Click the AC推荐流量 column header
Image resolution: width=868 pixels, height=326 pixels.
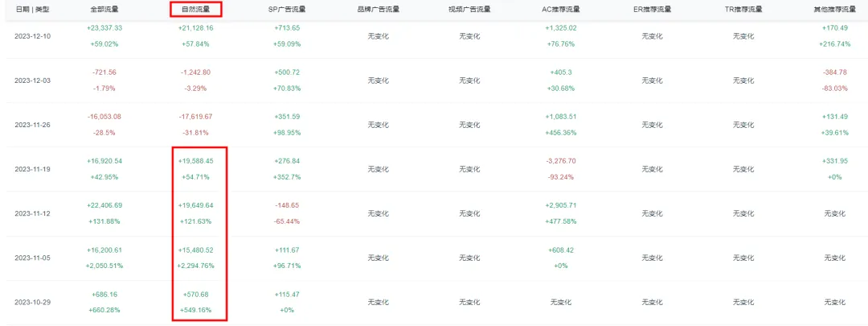pos(561,10)
